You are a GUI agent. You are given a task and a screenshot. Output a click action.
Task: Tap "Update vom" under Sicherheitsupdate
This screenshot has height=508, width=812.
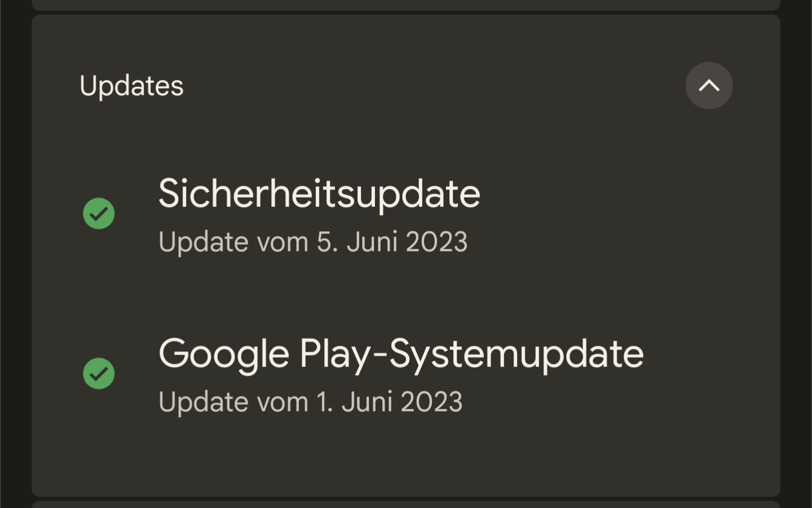(233, 242)
